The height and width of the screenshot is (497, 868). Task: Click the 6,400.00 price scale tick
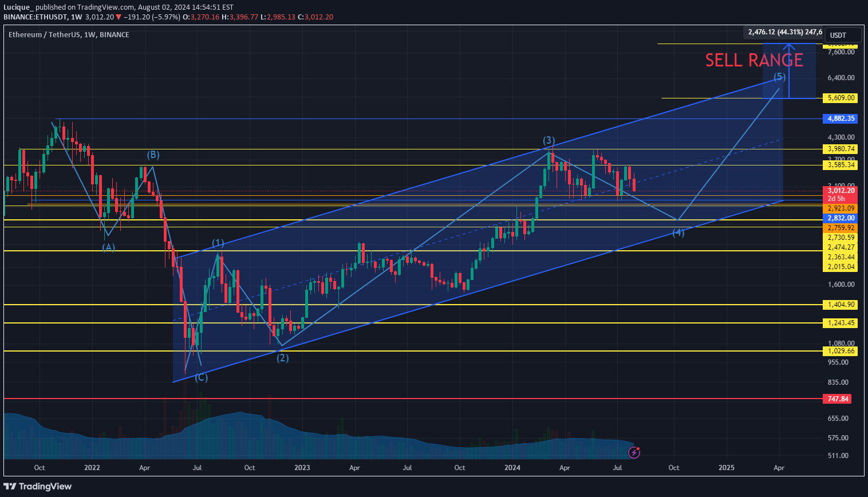(841, 78)
